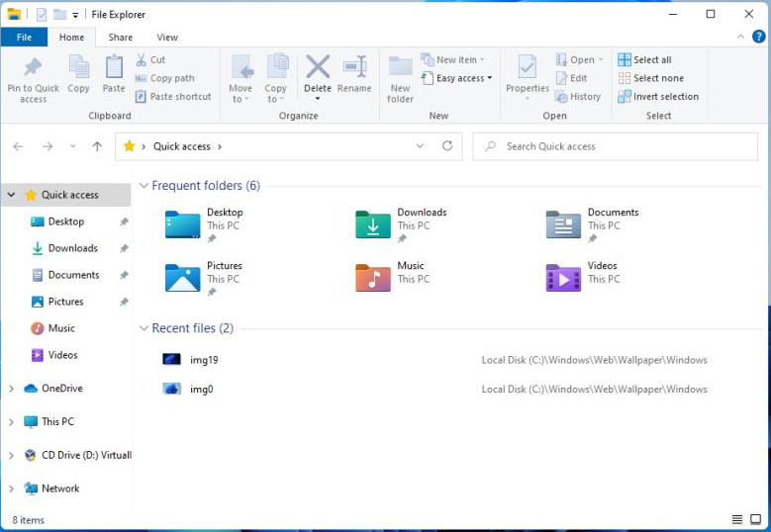Click the Delete icon in the ribbon
Viewport: 771px width, 532px height.
click(318, 69)
